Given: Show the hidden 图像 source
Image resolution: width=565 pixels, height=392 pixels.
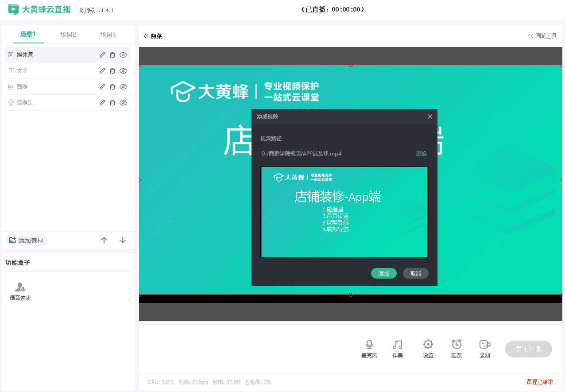Looking at the screenshot, I should (123, 87).
